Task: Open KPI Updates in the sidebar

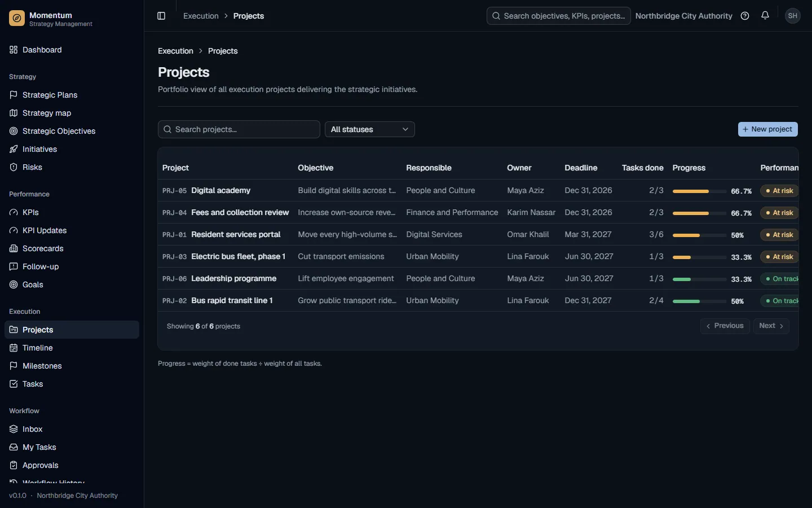Action: 72,230
